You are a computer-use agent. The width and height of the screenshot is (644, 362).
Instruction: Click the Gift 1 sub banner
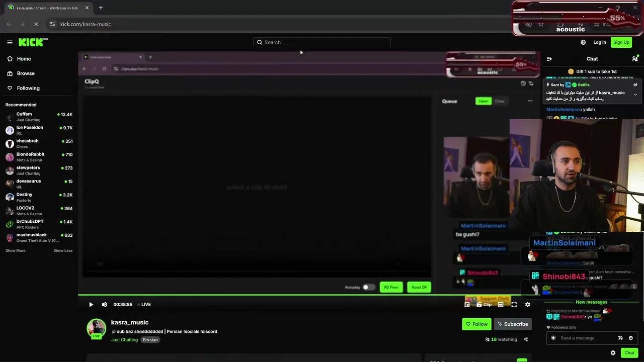click(592, 71)
